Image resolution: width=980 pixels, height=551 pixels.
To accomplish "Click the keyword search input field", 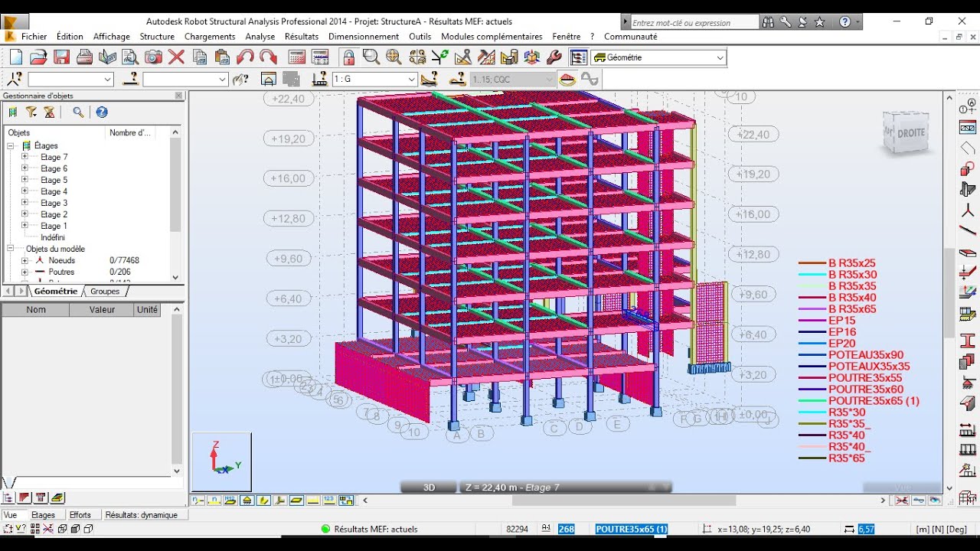I will click(x=694, y=23).
